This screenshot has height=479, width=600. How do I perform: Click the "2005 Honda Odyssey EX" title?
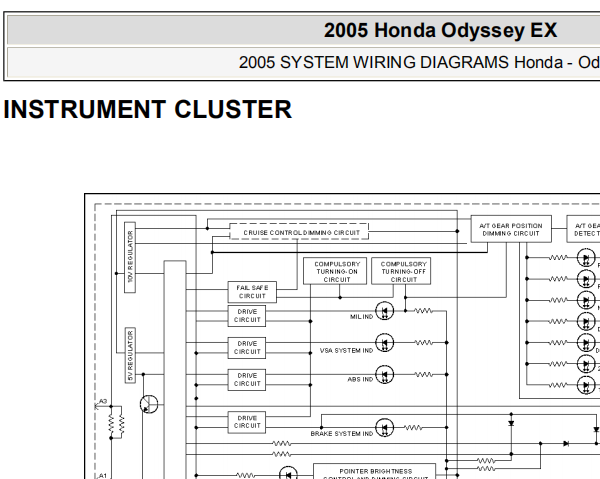click(x=440, y=30)
